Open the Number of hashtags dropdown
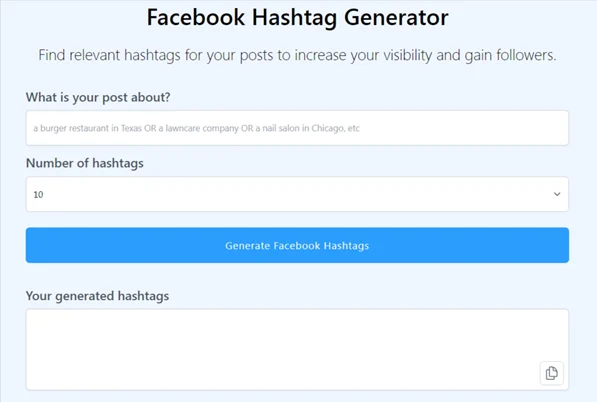Screen dimensions: 597x402 click(x=297, y=194)
